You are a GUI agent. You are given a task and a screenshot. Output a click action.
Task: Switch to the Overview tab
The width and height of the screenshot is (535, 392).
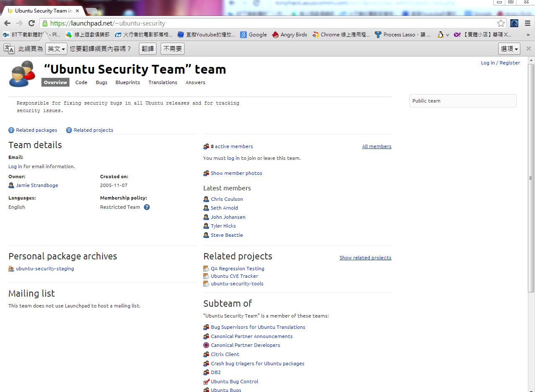[x=56, y=82]
